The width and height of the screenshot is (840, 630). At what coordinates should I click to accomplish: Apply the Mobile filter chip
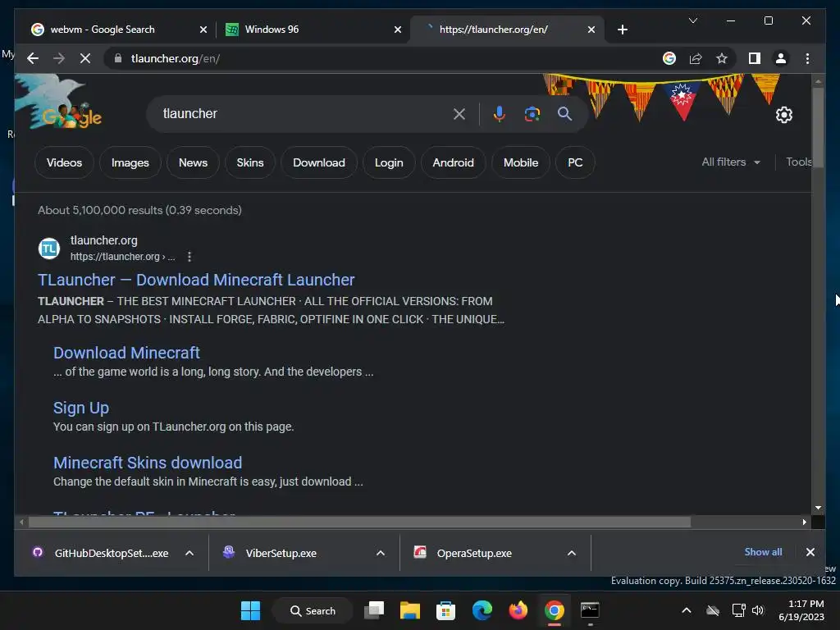pyautogui.click(x=521, y=162)
